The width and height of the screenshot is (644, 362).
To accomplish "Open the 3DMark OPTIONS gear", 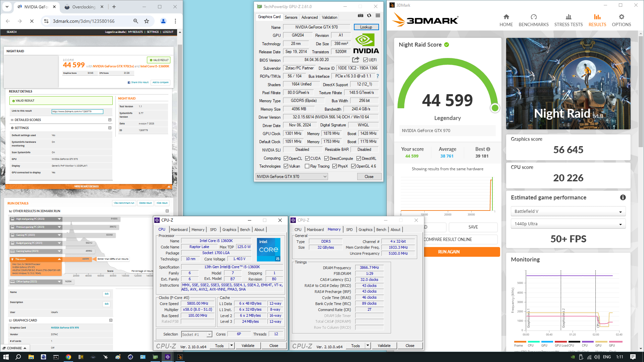I will click(622, 20).
